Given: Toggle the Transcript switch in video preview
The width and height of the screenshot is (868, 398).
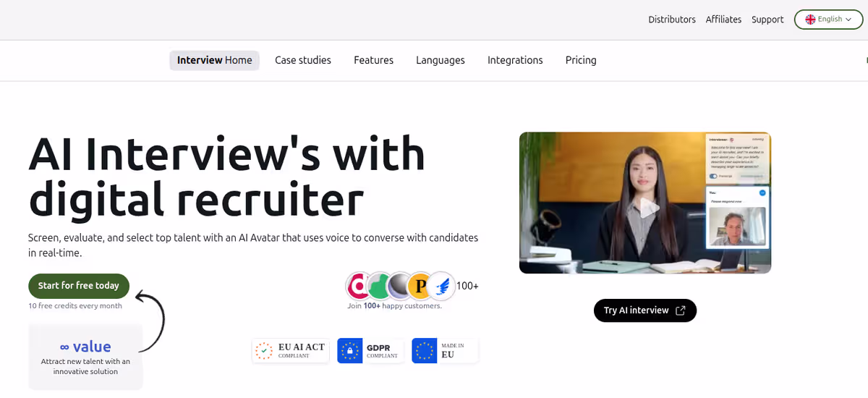Looking at the screenshot, I should [713, 176].
